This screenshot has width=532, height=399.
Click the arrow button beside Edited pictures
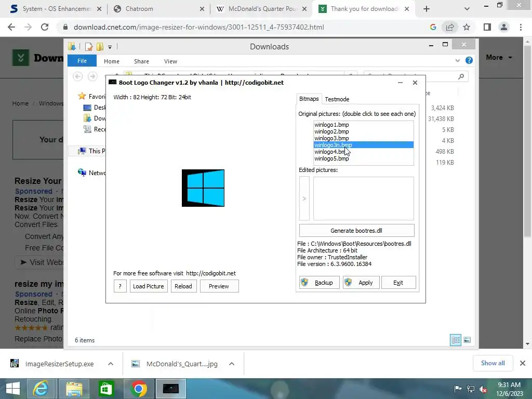pyautogui.click(x=304, y=198)
